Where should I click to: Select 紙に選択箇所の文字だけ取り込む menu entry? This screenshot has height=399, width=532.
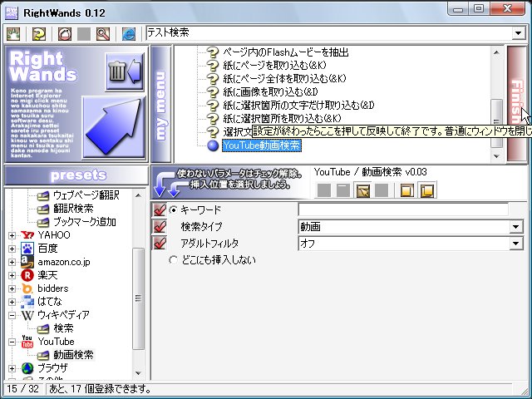click(298, 106)
